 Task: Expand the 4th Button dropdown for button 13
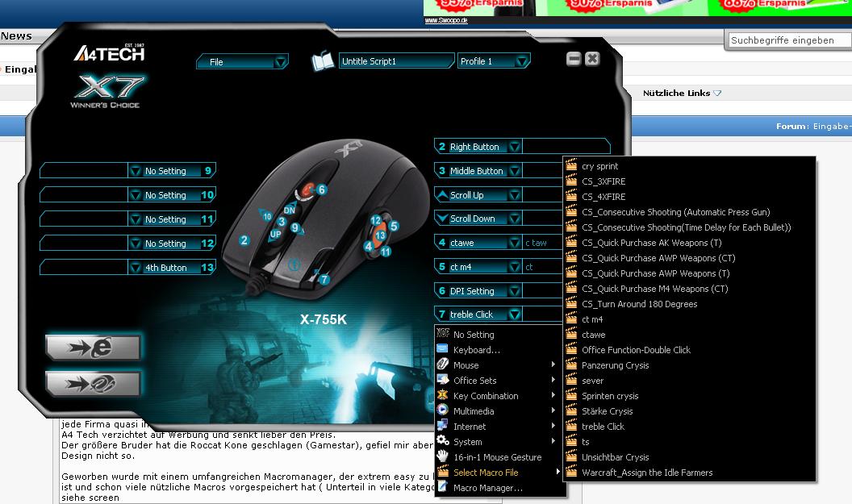[x=136, y=268]
